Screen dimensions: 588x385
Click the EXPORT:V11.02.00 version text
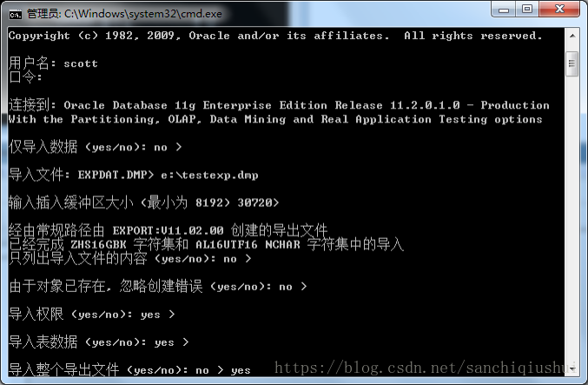click(168, 230)
